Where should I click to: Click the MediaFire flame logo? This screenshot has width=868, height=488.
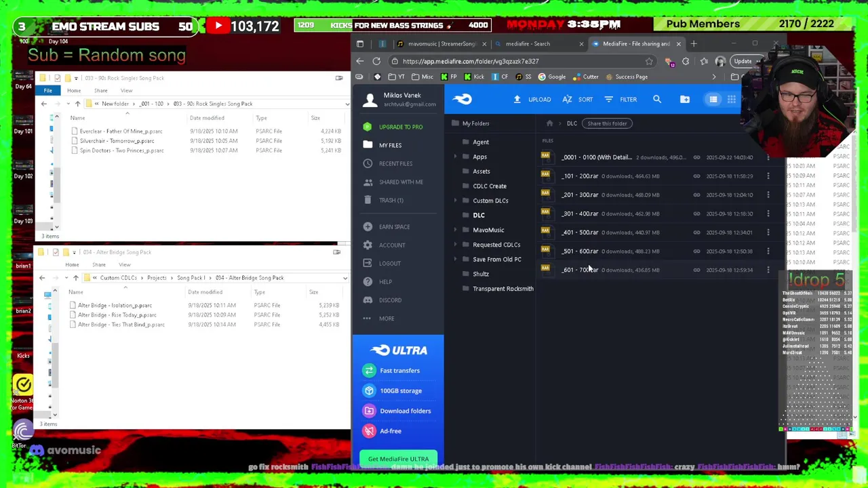pos(462,100)
